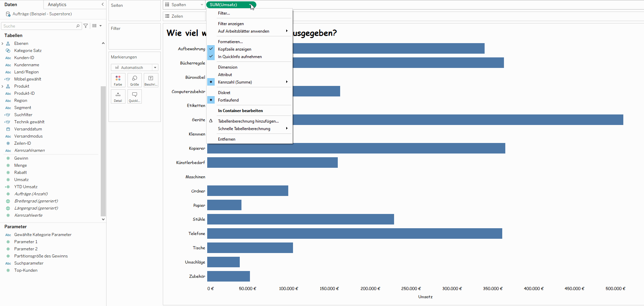This screenshot has width=644, height=306.
Task: Open the SUM(Umsatz) pill dropdown arrow
Action: click(x=251, y=5)
